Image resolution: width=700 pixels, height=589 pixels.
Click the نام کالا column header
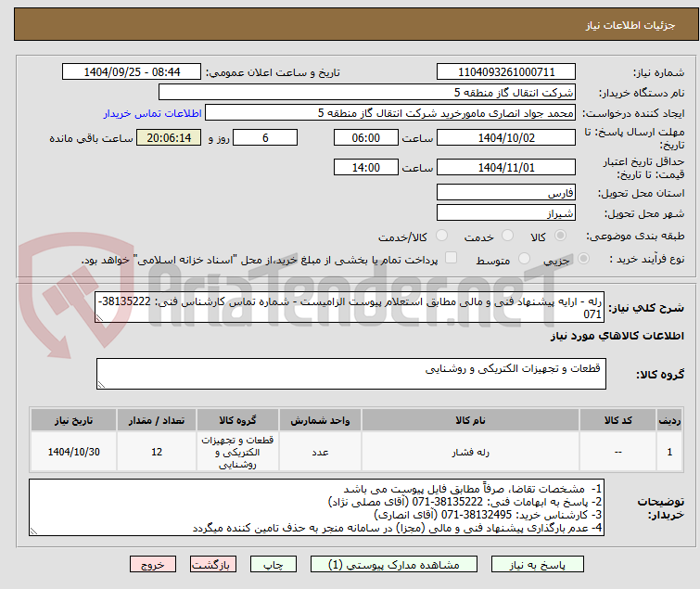[x=471, y=420]
